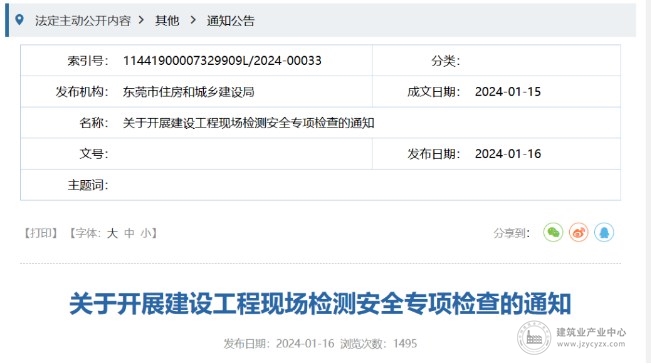Open 其他 breadcrumb link
Screen dimensions: 651x364
[167, 20]
